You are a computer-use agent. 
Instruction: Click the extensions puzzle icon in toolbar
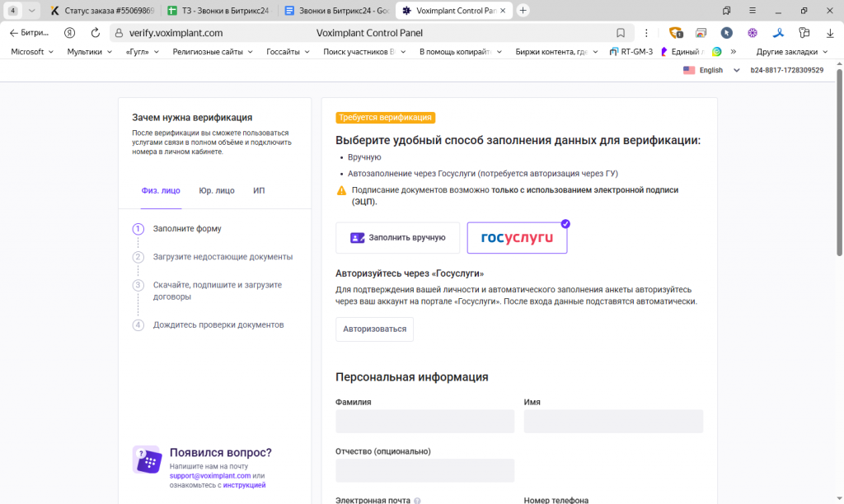pyautogui.click(x=804, y=33)
